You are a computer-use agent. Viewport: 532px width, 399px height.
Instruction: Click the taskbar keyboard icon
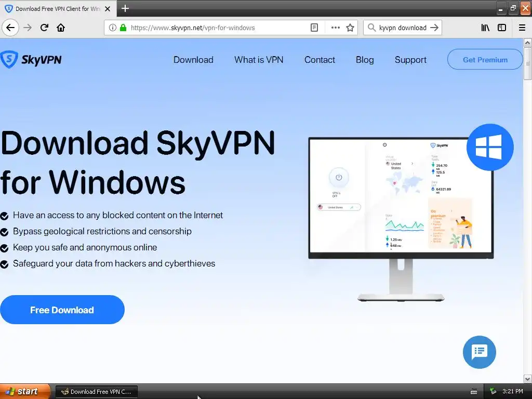474,392
